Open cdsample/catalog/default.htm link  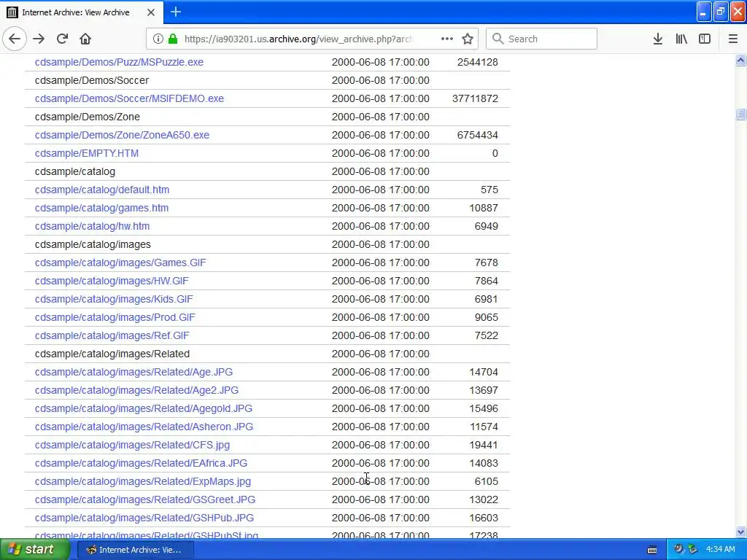102,190
